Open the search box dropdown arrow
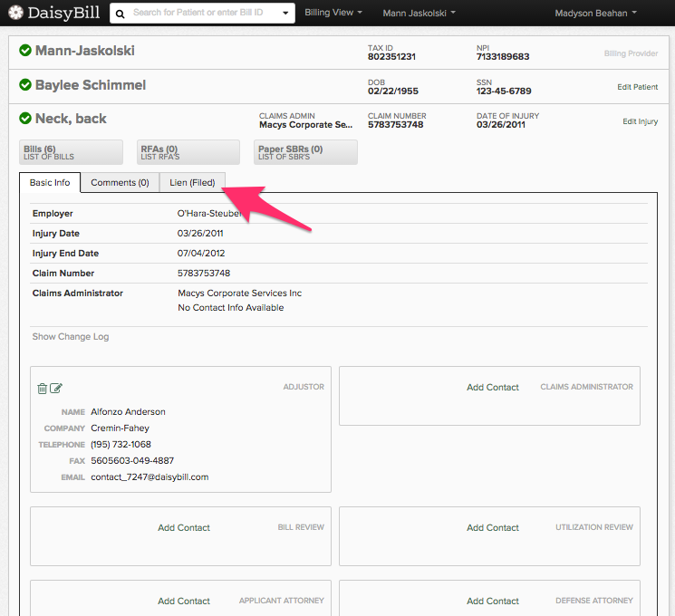This screenshot has width=675, height=616. click(x=285, y=13)
